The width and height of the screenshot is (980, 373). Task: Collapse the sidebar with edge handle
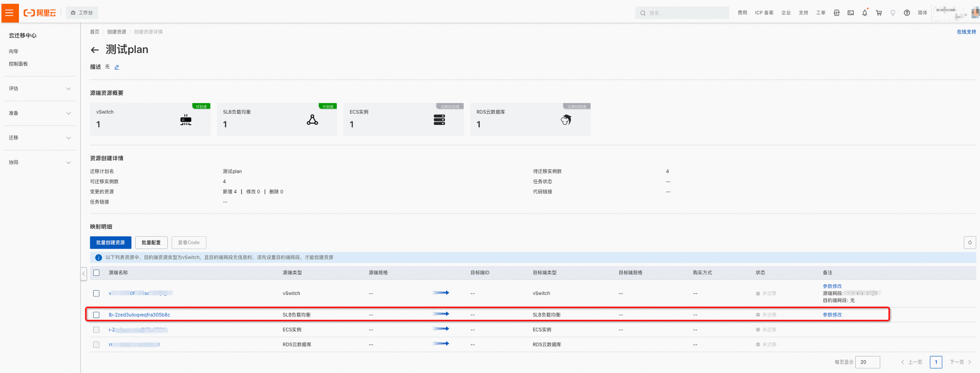[x=84, y=274]
